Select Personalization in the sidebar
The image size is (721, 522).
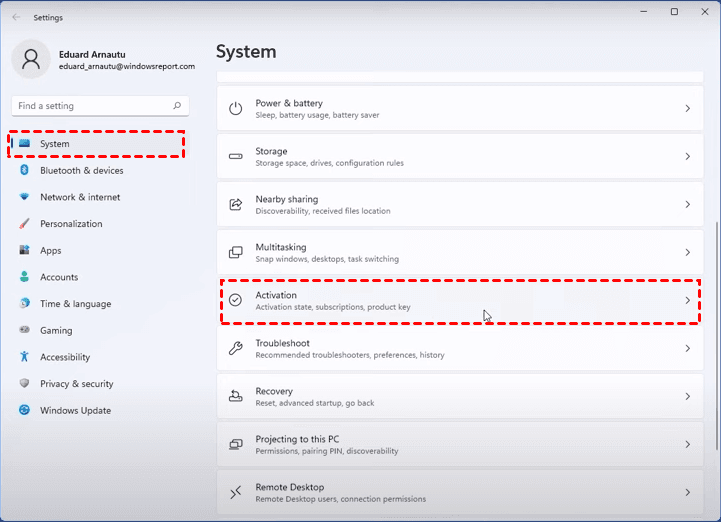pos(71,224)
